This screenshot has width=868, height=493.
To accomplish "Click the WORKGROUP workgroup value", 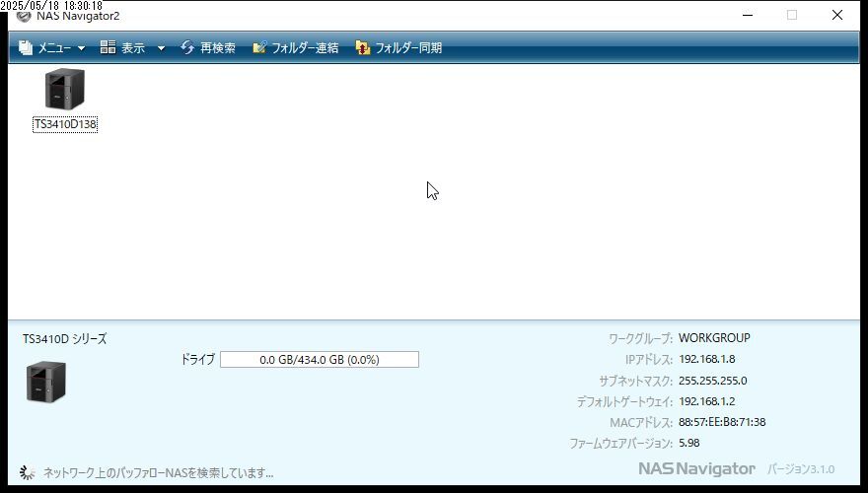I will click(x=714, y=338).
